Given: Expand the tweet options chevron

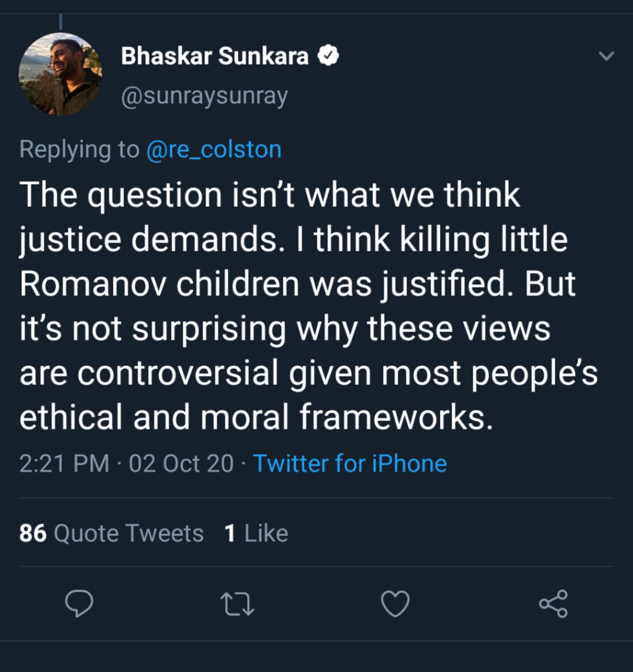Looking at the screenshot, I should pyautogui.click(x=607, y=56).
